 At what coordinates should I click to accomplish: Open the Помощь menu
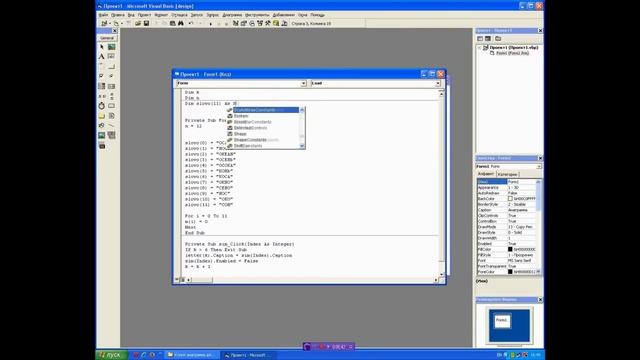click(317, 15)
